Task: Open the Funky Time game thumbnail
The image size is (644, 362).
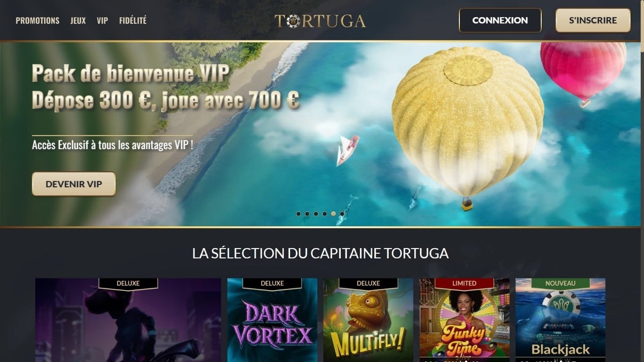Action: 465,320
